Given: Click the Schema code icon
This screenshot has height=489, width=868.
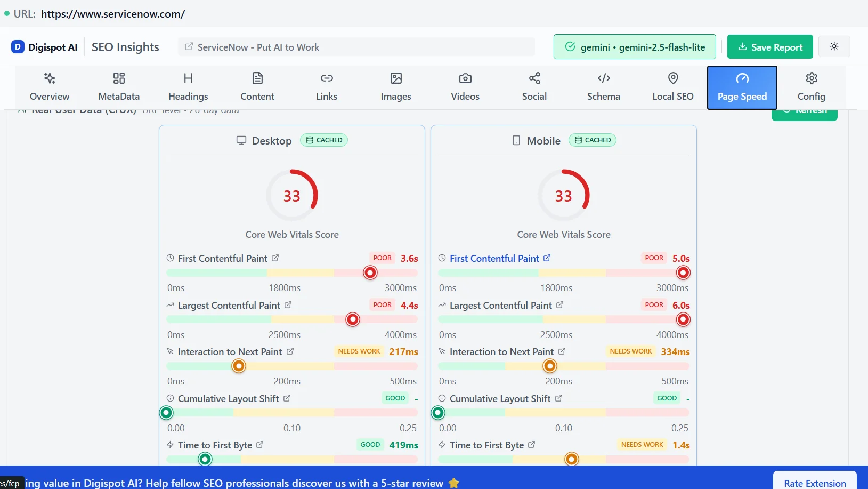Looking at the screenshot, I should [x=603, y=79].
